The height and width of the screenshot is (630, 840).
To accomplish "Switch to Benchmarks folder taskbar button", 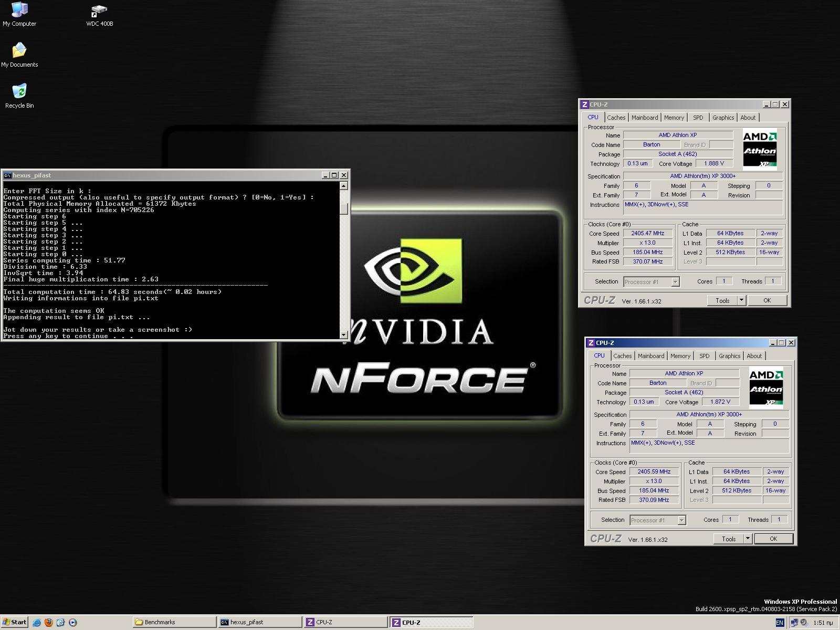I will pyautogui.click(x=174, y=622).
